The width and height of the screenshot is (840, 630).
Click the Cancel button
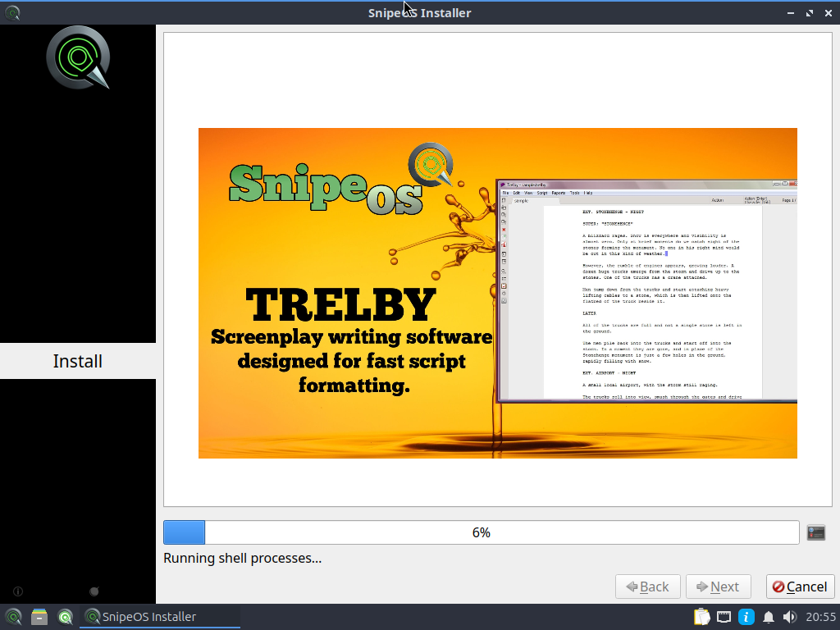point(801,587)
